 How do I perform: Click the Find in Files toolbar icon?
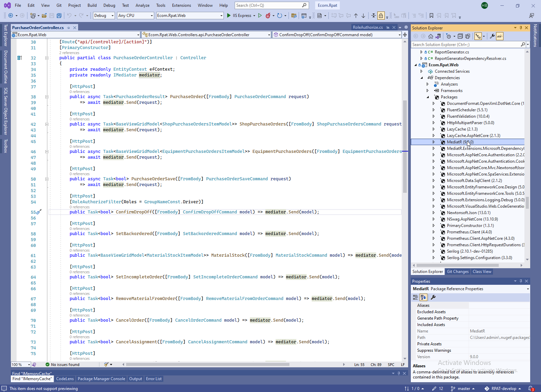tap(294, 16)
